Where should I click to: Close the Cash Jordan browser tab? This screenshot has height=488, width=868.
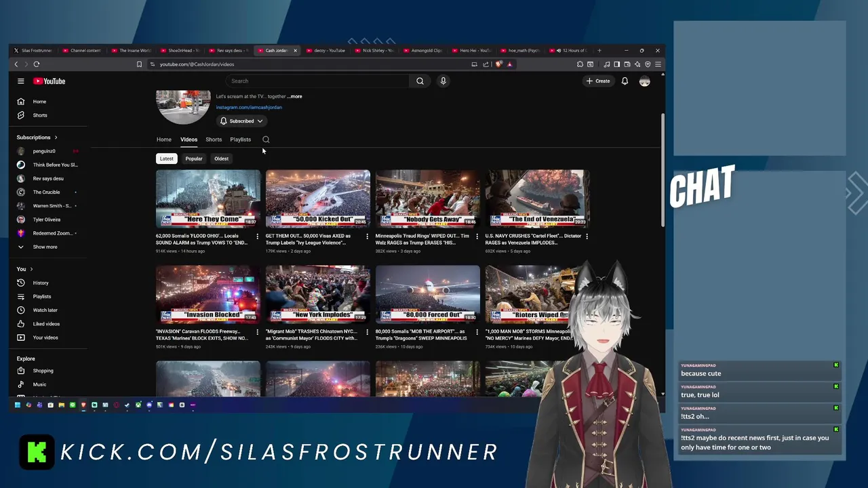(295, 51)
